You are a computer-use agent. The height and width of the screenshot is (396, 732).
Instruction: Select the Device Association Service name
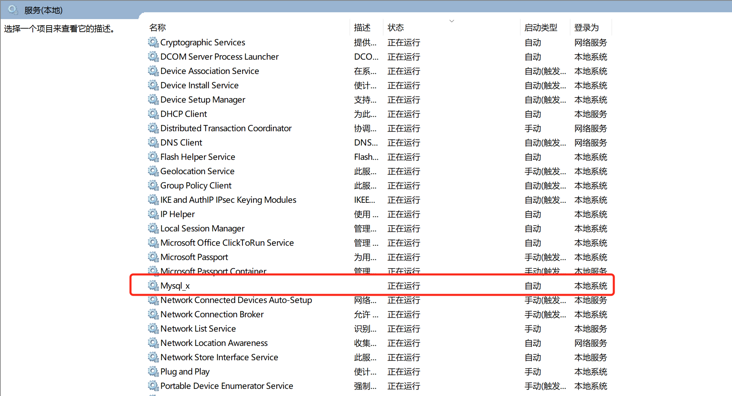pyautogui.click(x=210, y=71)
